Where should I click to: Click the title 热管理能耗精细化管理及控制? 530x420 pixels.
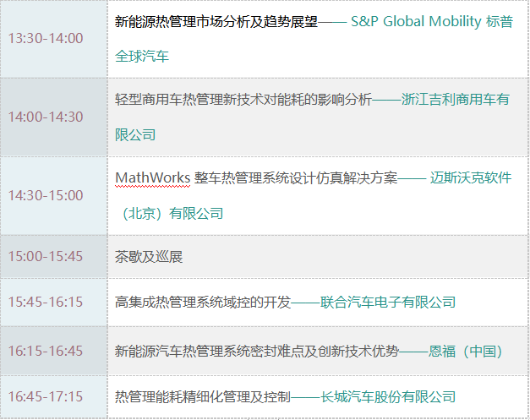tap(203, 396)
